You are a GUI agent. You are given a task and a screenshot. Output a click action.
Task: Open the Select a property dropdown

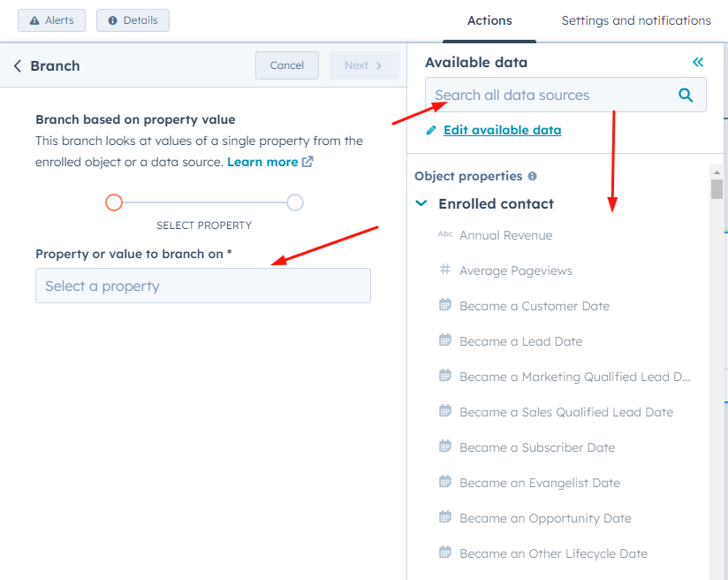coord(203,286)
